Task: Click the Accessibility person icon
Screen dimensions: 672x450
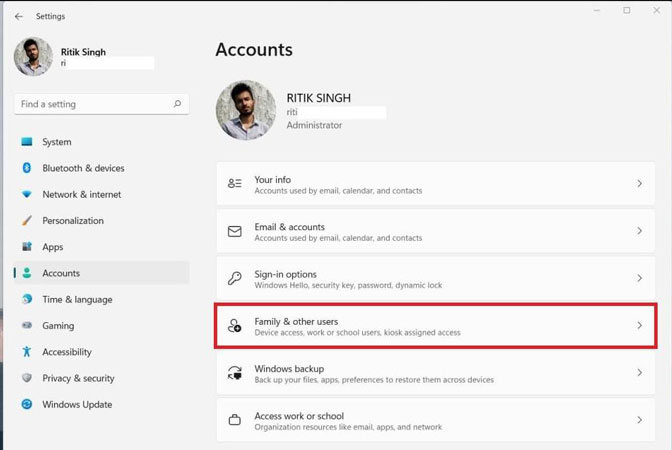Action: click(27, 352)
